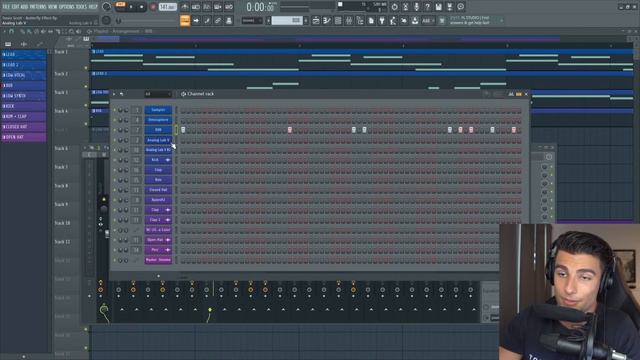The width and height of the screenshot is (640, 360).
Task: Mute playlist Track 1 green light
Action: click(x=86, y=68)
